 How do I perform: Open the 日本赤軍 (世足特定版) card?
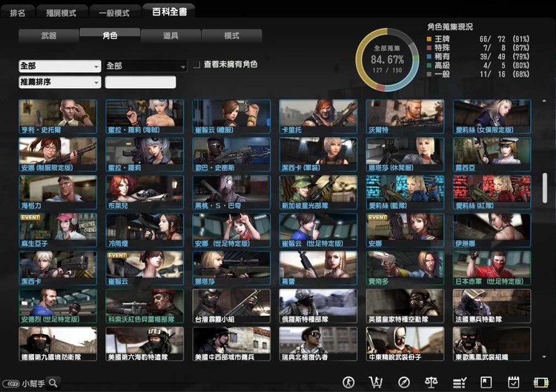click(492, 268)
